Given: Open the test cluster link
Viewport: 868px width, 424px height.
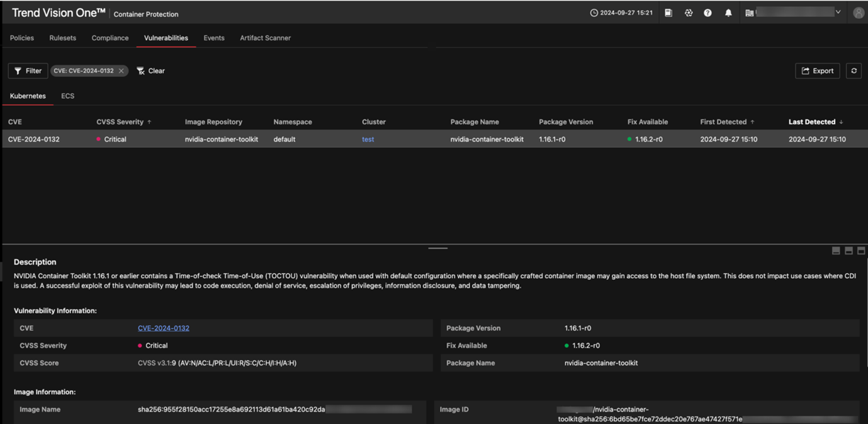Looking at the screenshot, I should 368,140.
